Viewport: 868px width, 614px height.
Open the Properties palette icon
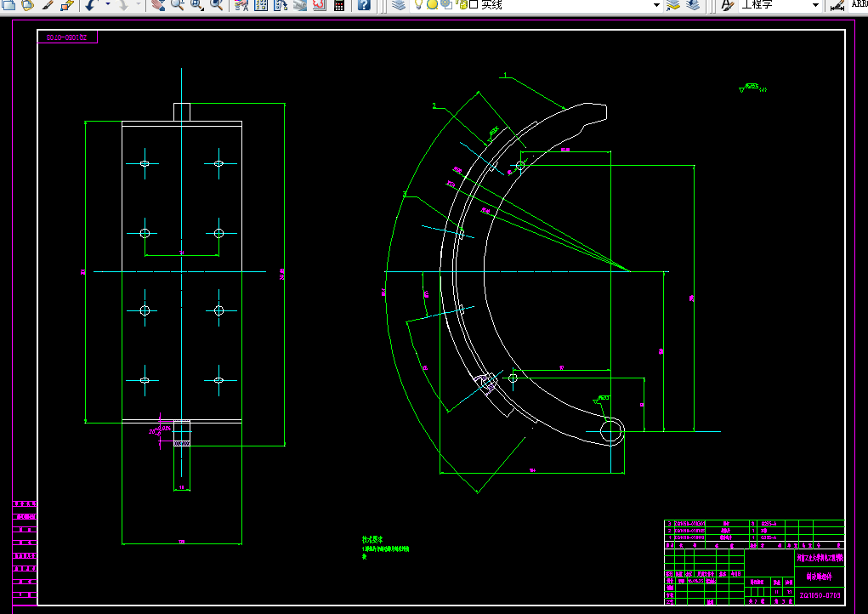point(241,5)
